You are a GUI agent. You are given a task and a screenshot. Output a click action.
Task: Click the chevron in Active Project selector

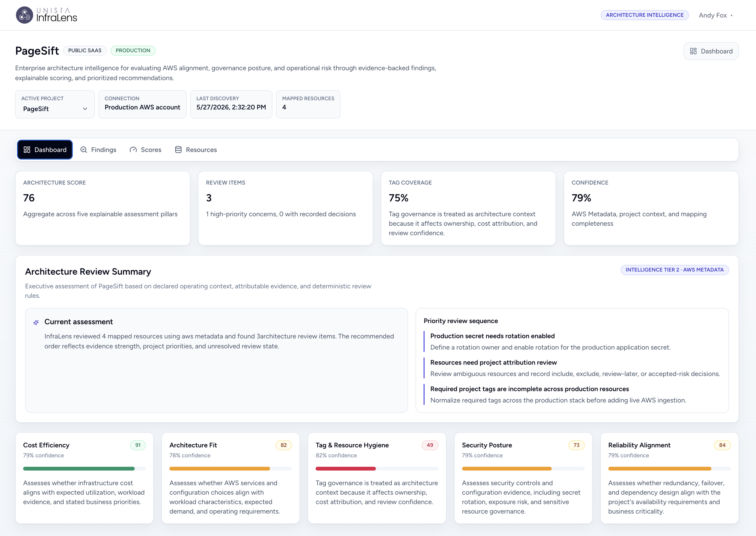coord(85,109)
